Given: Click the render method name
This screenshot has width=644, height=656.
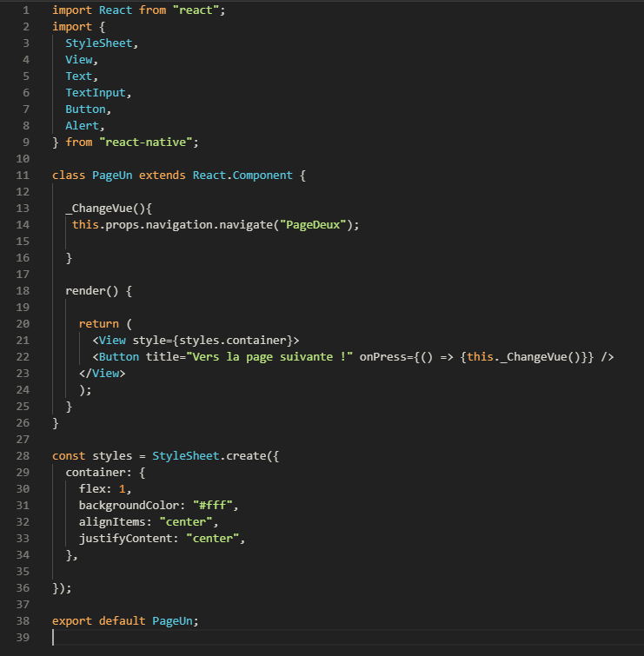Looking at the screenshot, I should [x=85, y=291].
